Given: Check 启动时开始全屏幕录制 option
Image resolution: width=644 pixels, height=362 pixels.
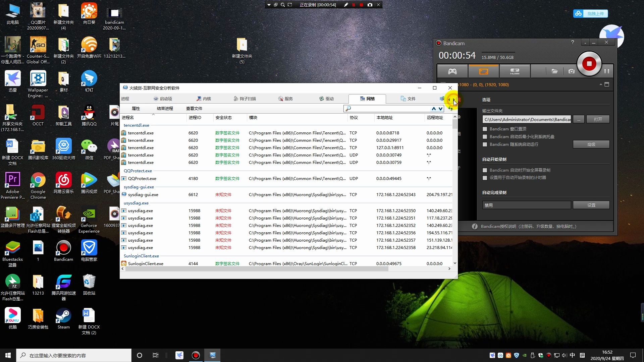Looking at the screenshot, I should tap(485, 170).
